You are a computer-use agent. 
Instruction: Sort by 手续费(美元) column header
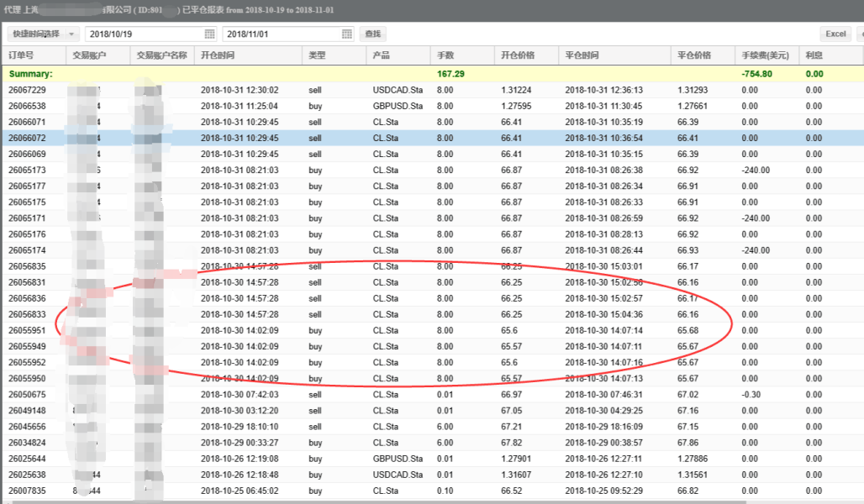point(765,55)
